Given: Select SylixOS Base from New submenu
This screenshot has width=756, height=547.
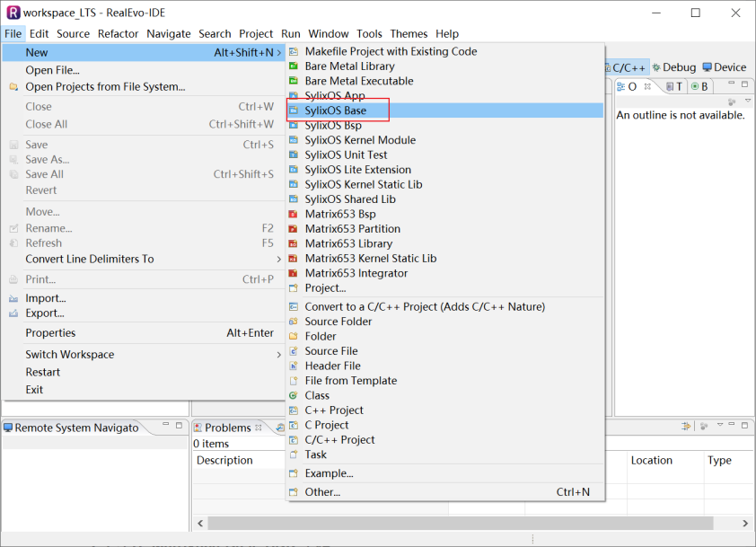Looking at the screenshot, I should (444, 110).
